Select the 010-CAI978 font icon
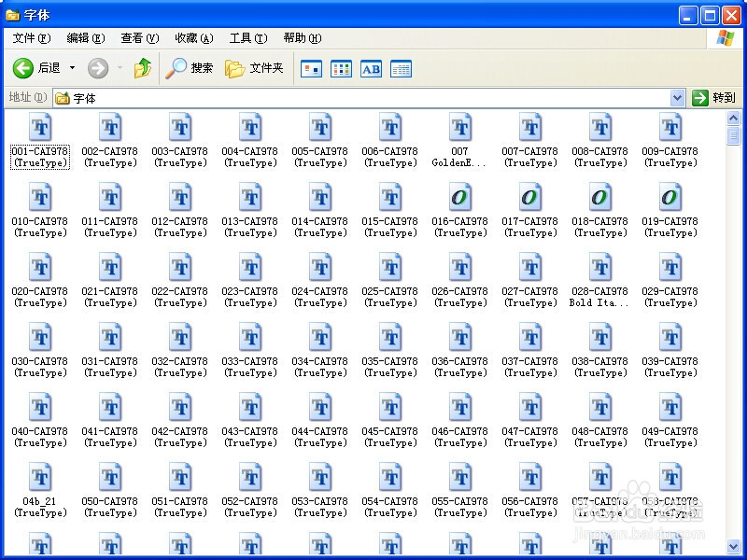 pos(40,197)
